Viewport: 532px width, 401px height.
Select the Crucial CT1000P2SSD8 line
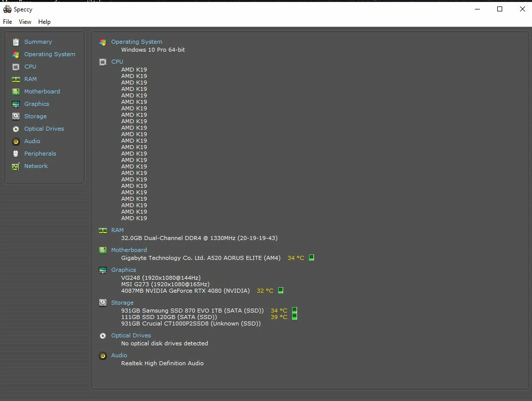[x=191, y=323]
